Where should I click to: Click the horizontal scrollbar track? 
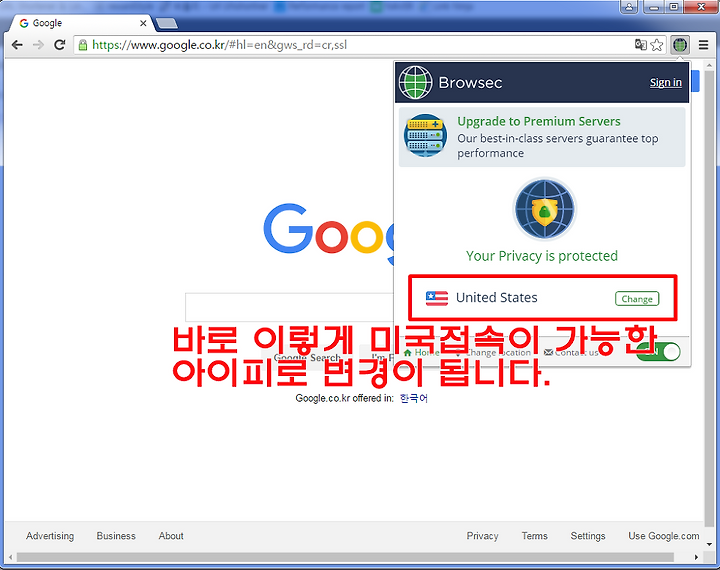[x=345, y=557]
